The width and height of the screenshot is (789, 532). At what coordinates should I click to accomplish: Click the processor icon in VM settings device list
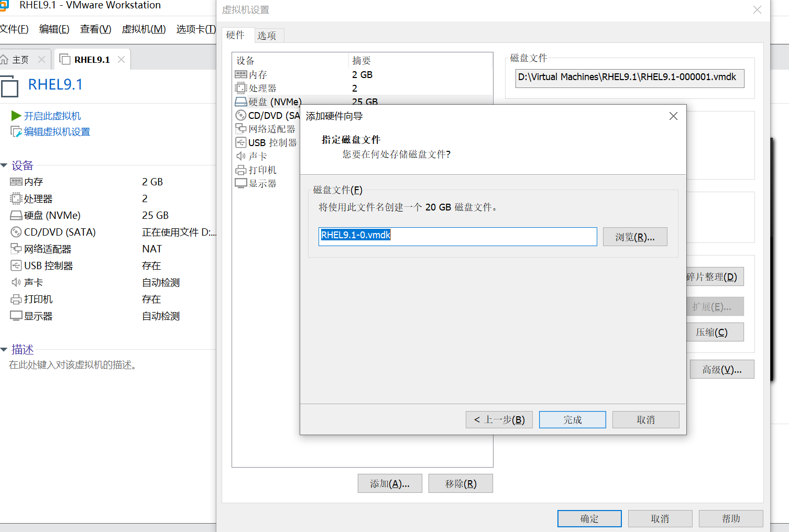pyautogui.click(x=241, y=88)
